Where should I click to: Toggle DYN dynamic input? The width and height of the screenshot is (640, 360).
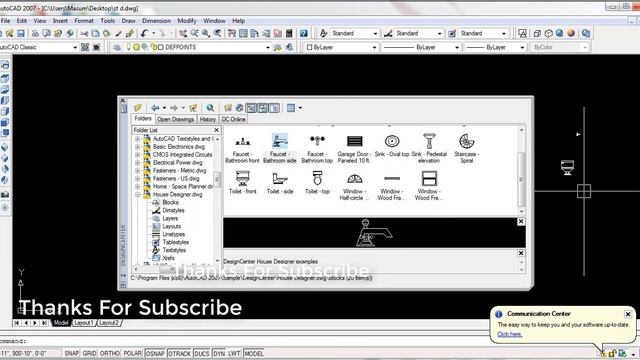219,353
